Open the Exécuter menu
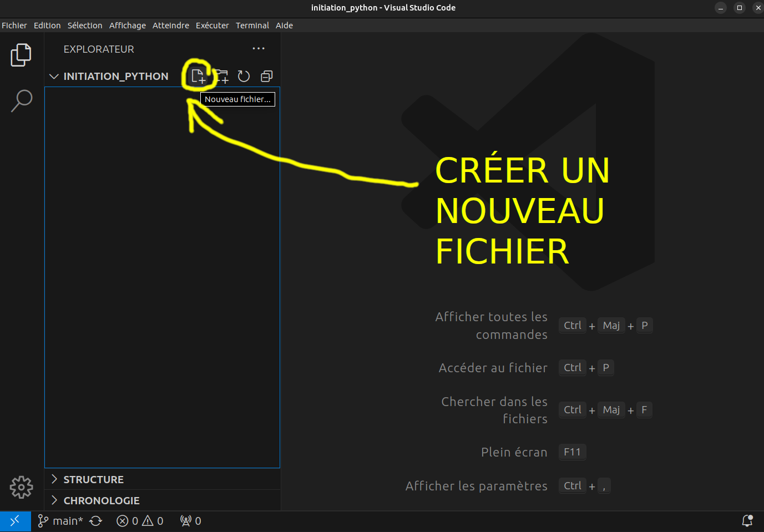The height and width of the screenshot is (532, 764). [x=212, y=26]
